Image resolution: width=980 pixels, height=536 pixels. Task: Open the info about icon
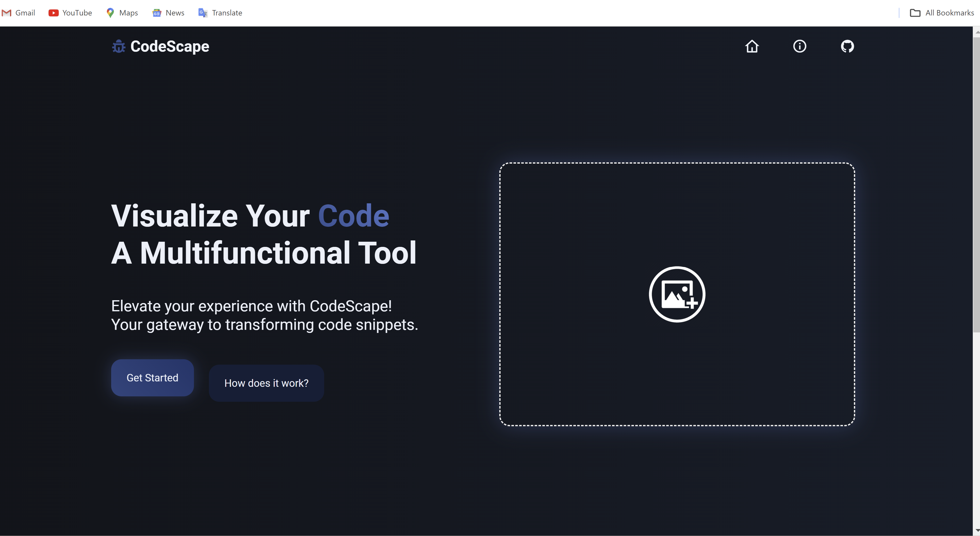click(x=799, y=46)
